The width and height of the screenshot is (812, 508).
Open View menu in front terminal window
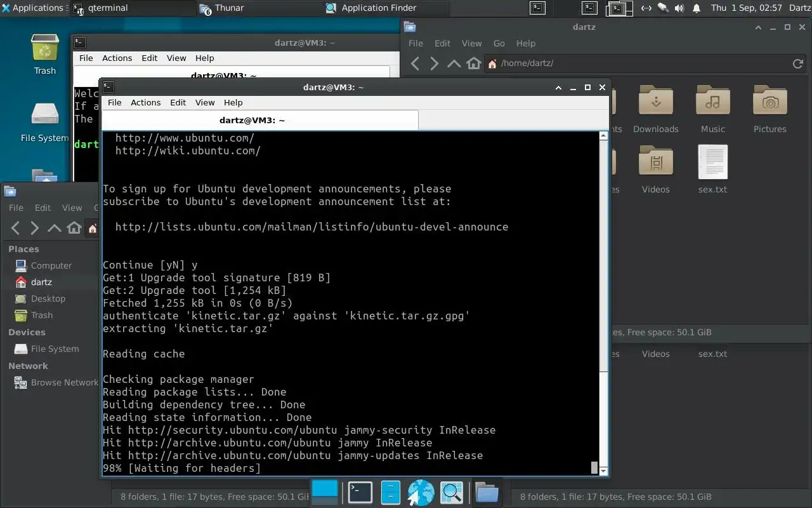tap(205, 102)
